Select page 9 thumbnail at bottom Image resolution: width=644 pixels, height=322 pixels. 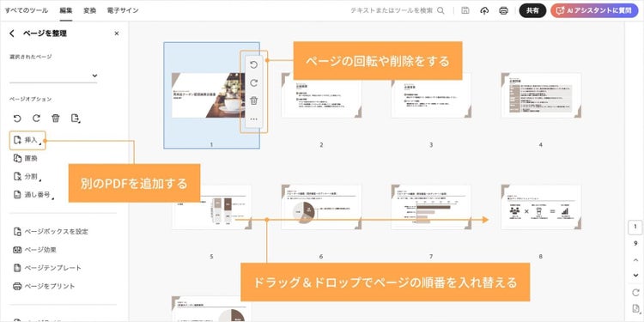pos(211,309)
